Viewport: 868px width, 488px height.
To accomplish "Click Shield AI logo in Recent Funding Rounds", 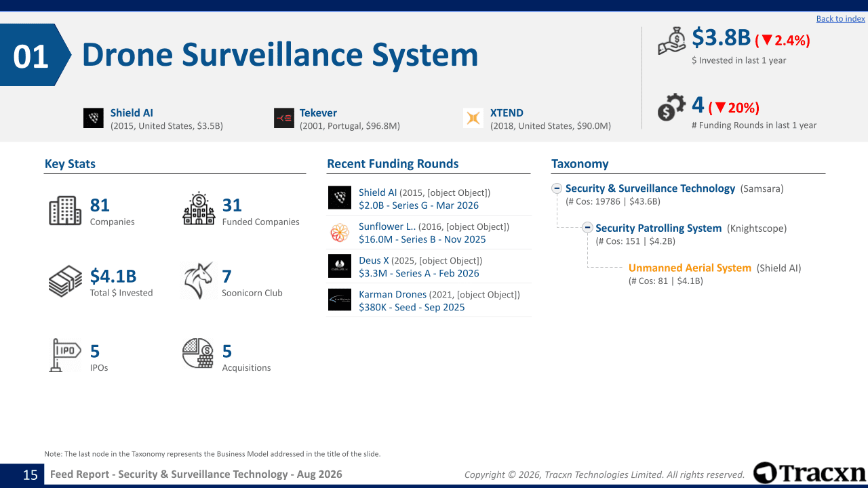I will (x=340, y=198).
